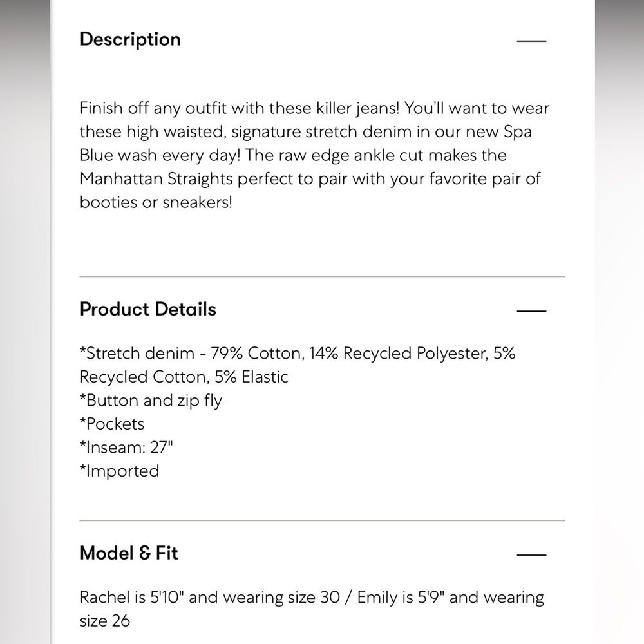Click the 'Button and zip fly' bullet
Image resolution: width=644 pixels, height=644 pixels.
[x=151, y=401]
